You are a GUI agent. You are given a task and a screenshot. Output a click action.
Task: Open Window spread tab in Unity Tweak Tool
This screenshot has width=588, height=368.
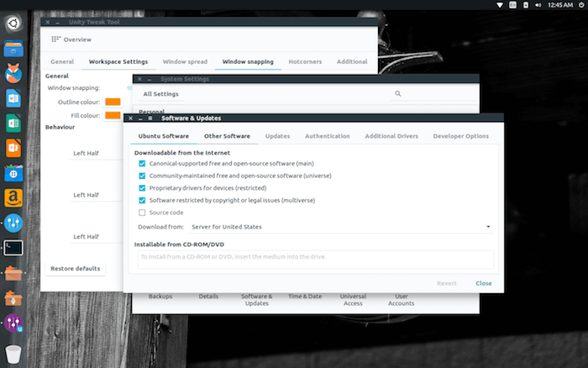click(185, 62)
